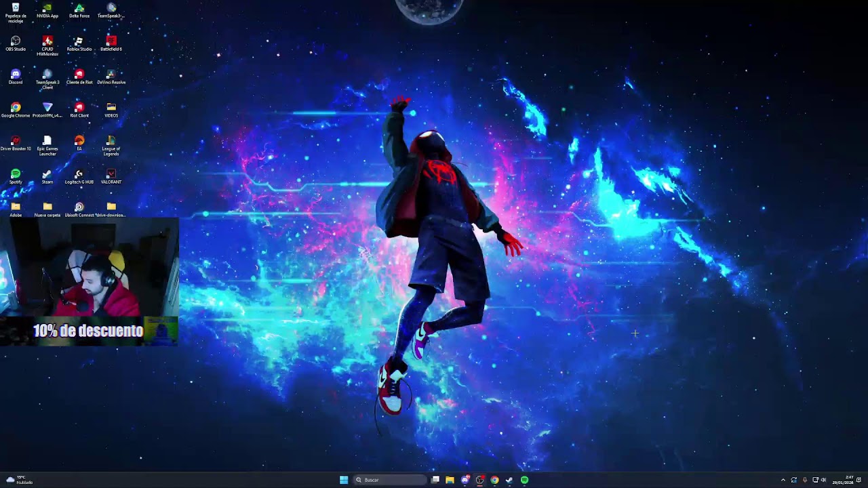Select the Steam shortcut on the desktop
The width and height of the screenshot is (868, 488).
coord(47,177)
